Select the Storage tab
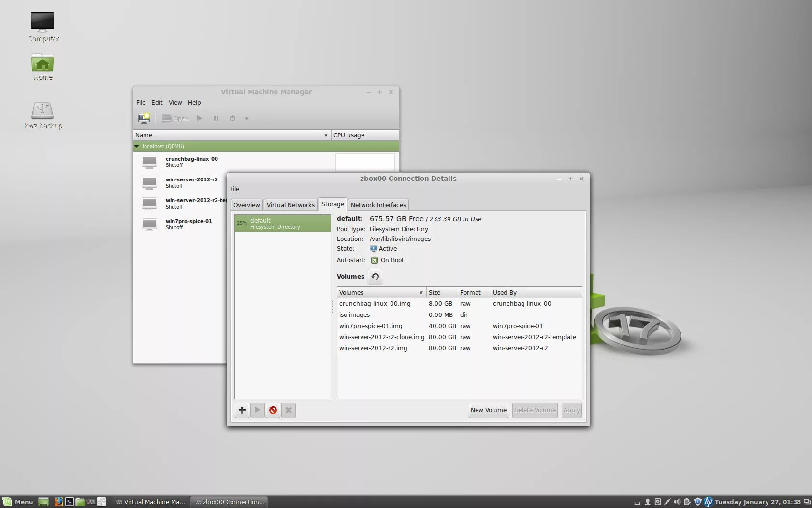Viewport: 812px width, 508px height. tap(333, 204)
